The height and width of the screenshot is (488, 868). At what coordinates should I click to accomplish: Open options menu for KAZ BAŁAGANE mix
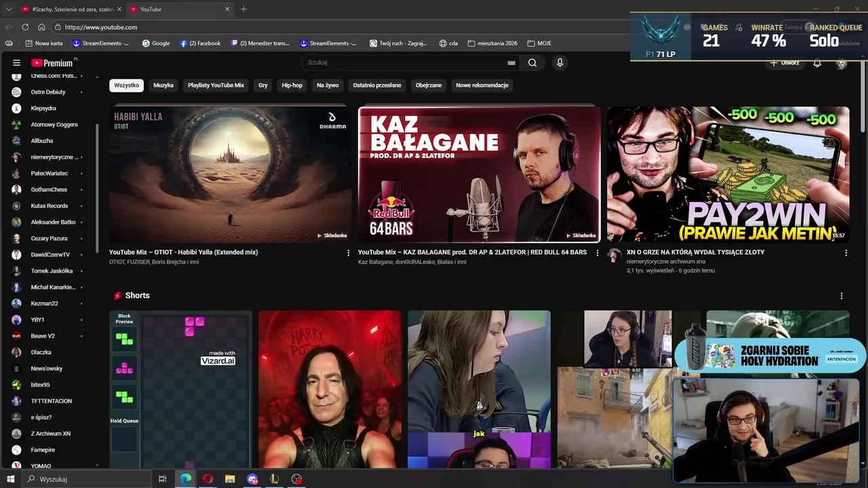(x=597, y=253)
